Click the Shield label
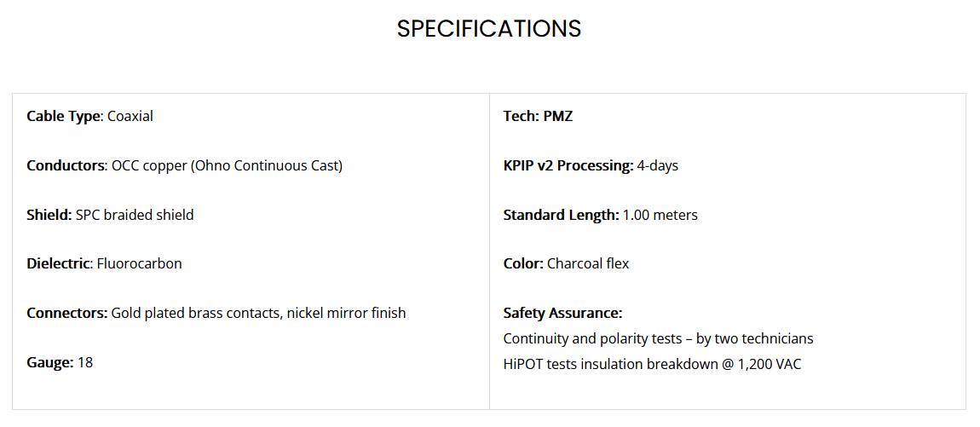The image size is (980, 427). [x=49, y=215]
